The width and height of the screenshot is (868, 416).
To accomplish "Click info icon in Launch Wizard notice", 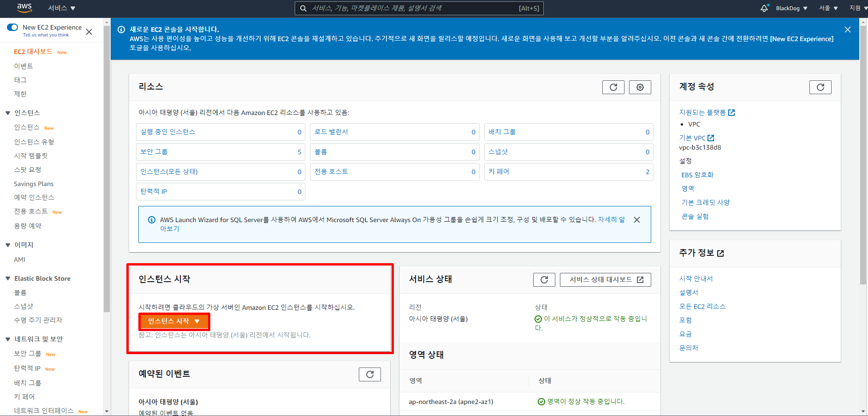I will (151, 220).
